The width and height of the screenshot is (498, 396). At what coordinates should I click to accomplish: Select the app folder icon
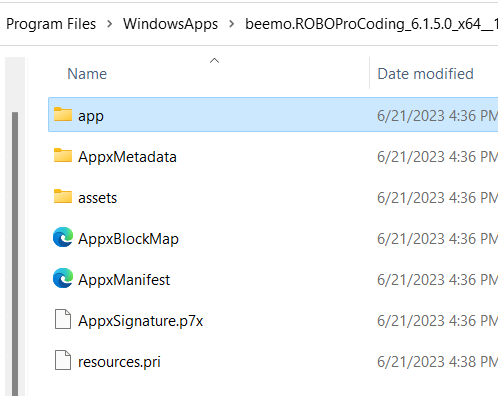[x=63, y=114]
